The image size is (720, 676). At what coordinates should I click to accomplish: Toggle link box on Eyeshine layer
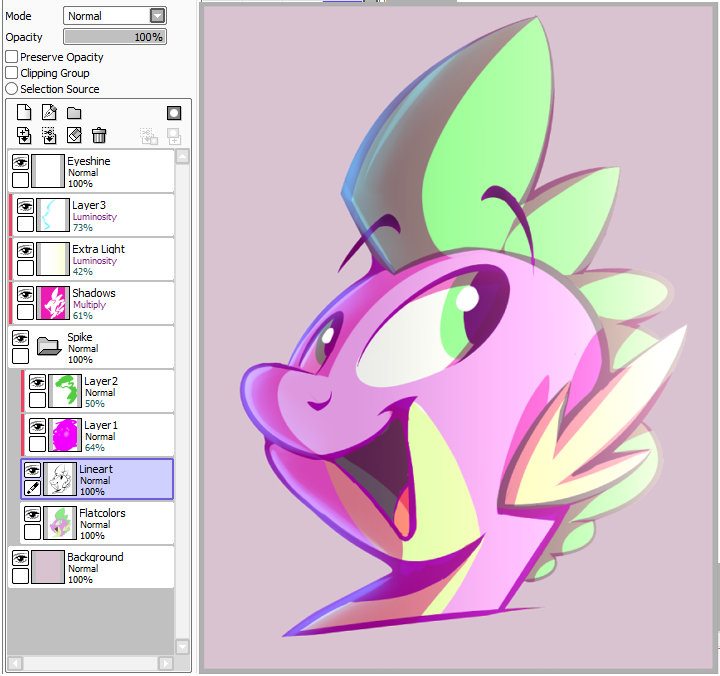pyautogui.click(x=20, y=180)
